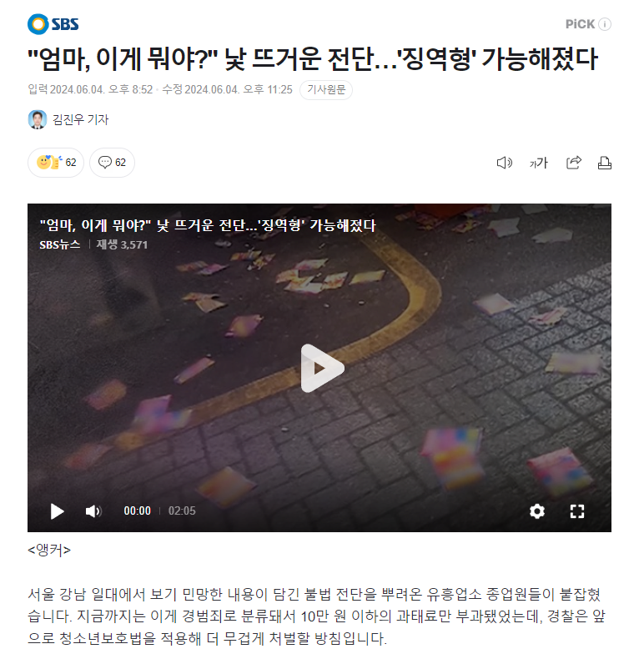
Task: Open the emoji reactions button showing 62
Action: tap(56, 162)
